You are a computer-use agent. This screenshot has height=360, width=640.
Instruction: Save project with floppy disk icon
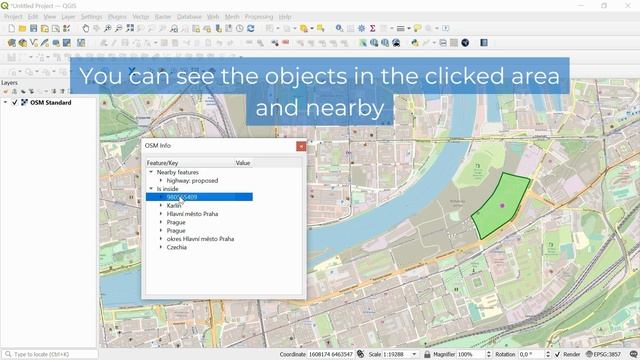33,28
